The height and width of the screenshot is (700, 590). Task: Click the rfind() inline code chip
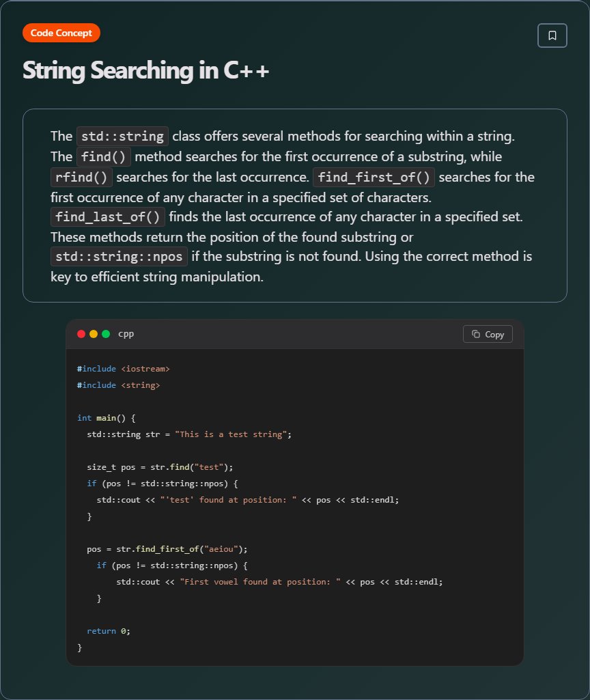click(81, 178)
